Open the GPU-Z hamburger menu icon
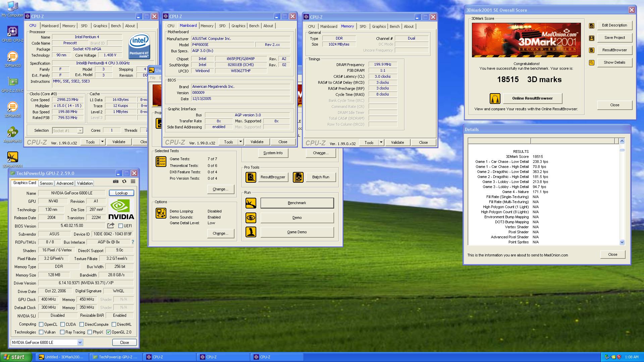The image size is (644, 362). tap(133, 181)
